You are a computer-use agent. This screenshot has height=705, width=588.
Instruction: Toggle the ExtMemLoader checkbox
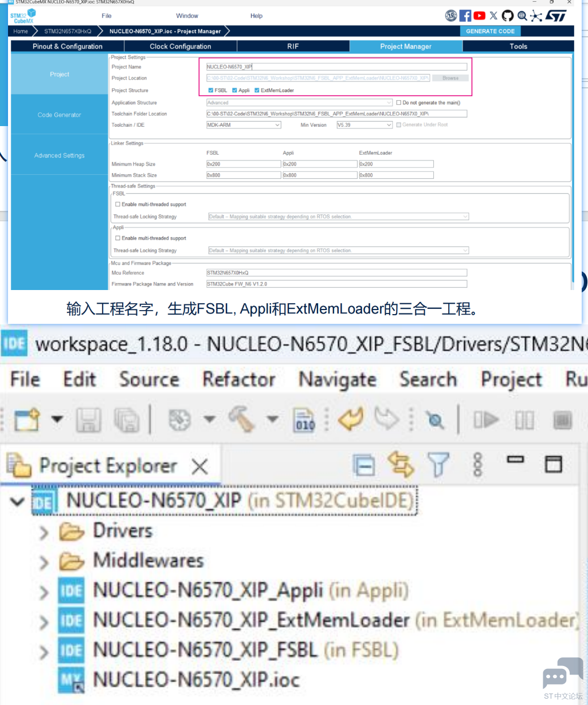(257, 91)
